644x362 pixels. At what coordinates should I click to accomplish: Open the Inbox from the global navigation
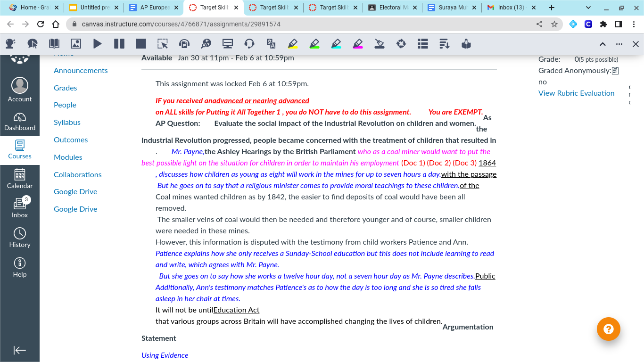click(19, 207)
